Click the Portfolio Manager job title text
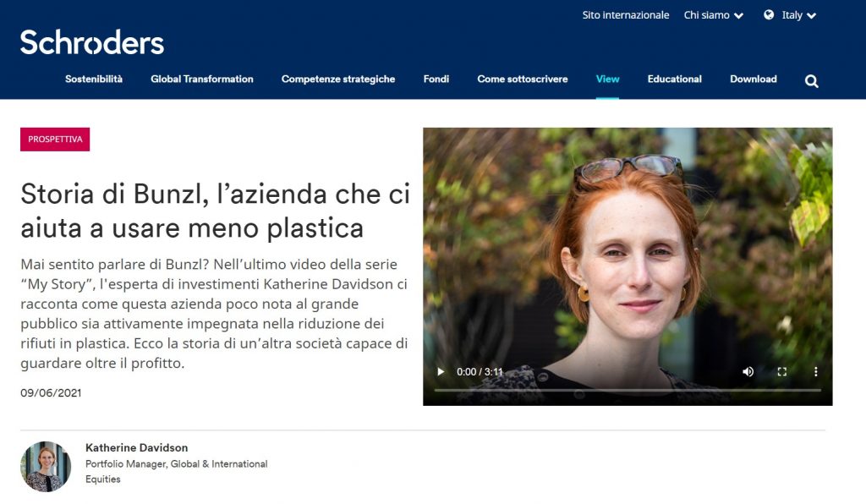Viewport: 866px width, 504px height. click(176, 471)
